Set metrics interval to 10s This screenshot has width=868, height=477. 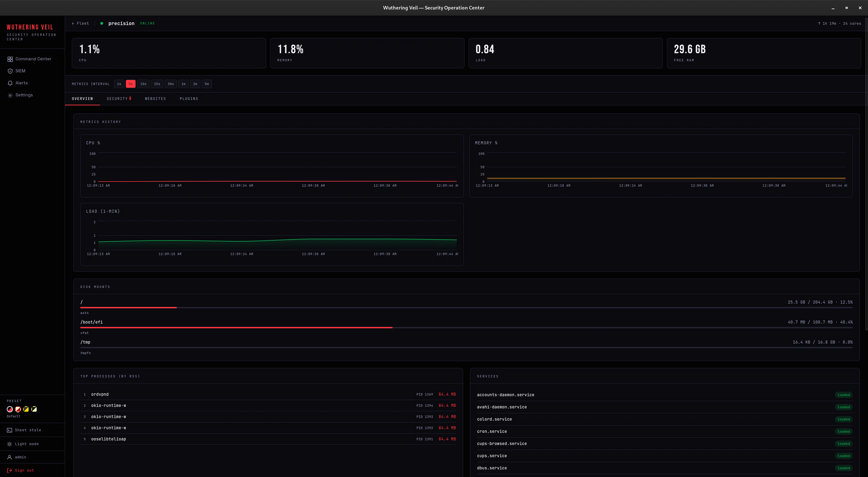pos(143,84)
